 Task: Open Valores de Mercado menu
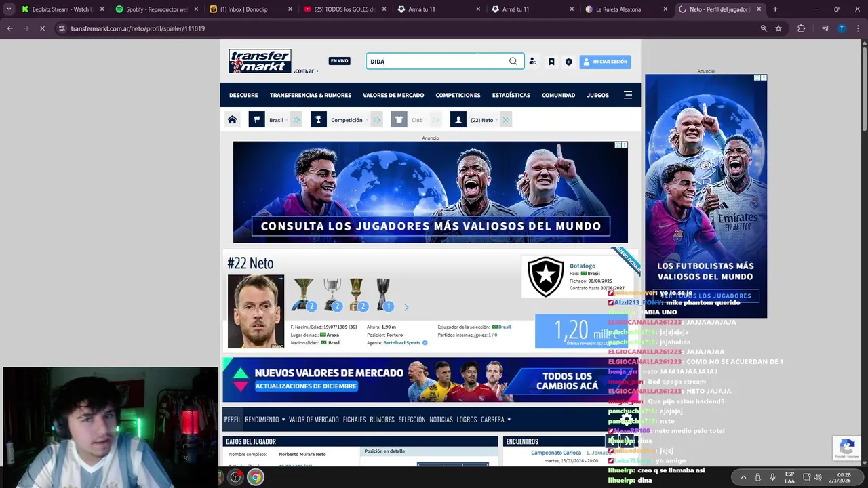[393, 95]
